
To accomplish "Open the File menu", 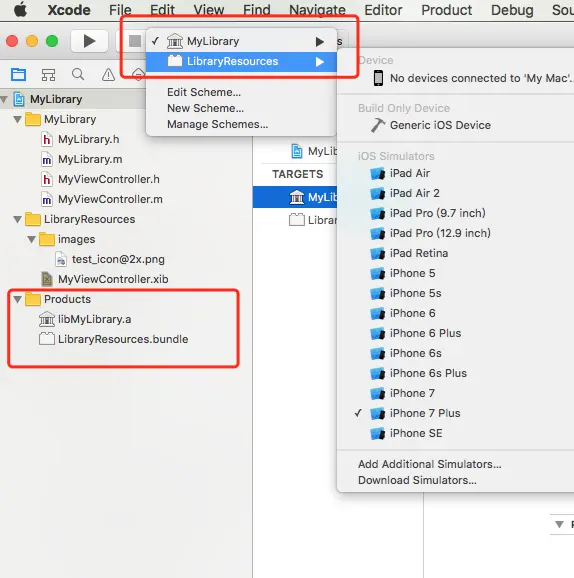I will point(120,10).
